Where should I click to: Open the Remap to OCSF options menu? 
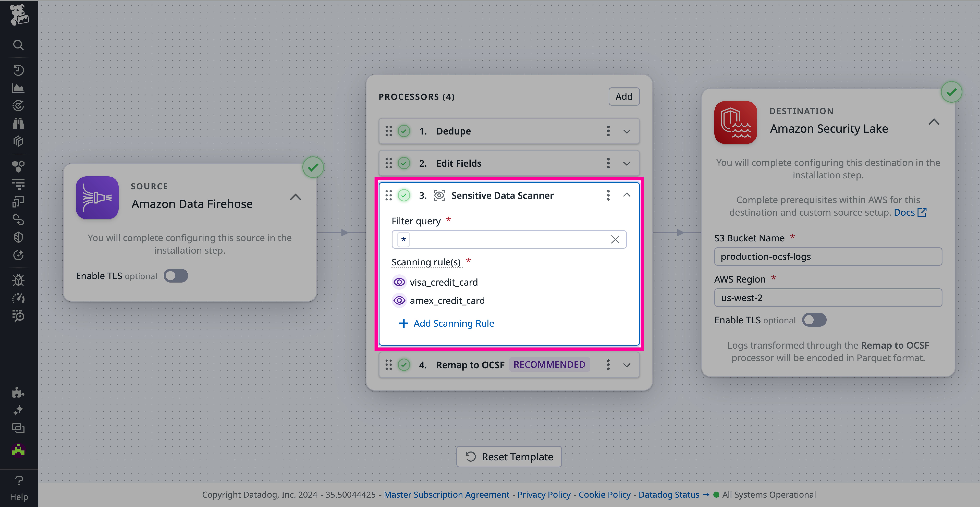[608, 365]
